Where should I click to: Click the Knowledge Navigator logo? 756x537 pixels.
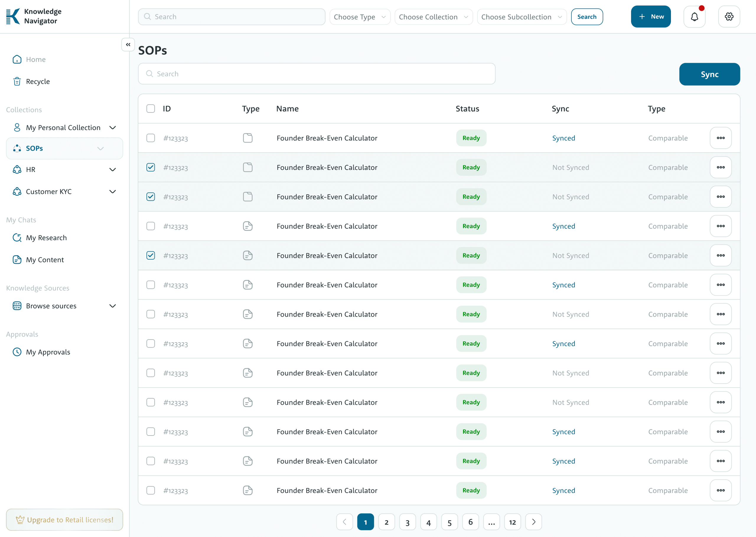[x=34, y=16]
